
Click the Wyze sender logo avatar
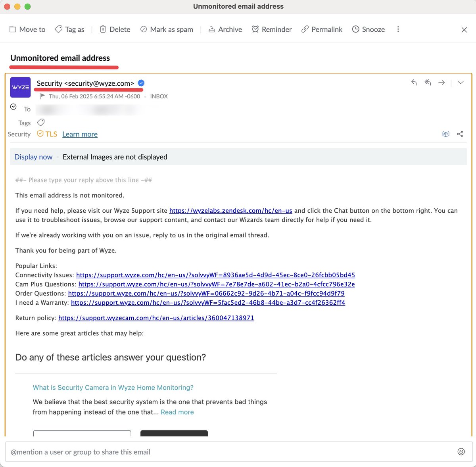point(20,87)
